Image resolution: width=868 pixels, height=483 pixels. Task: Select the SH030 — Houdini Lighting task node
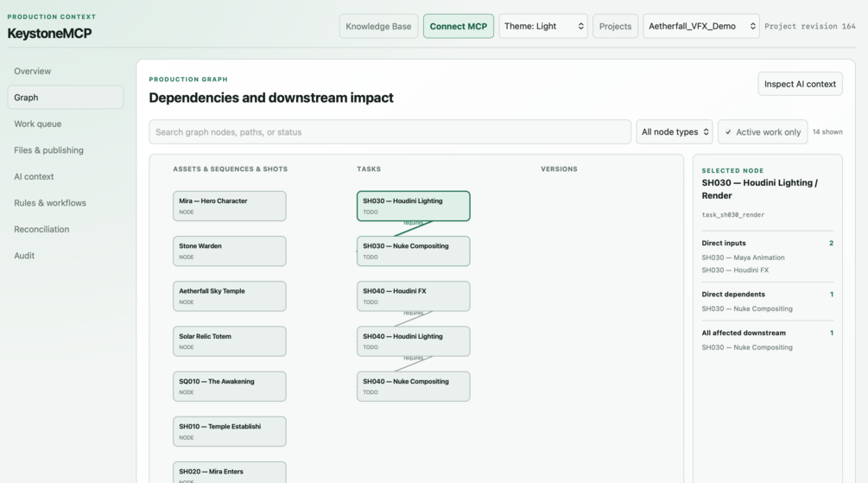[414, 206]
